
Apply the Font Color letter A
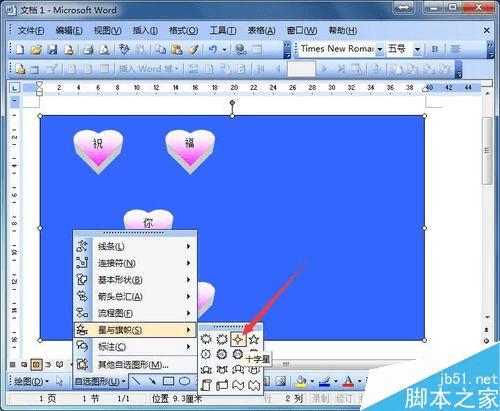click(348, 381)
